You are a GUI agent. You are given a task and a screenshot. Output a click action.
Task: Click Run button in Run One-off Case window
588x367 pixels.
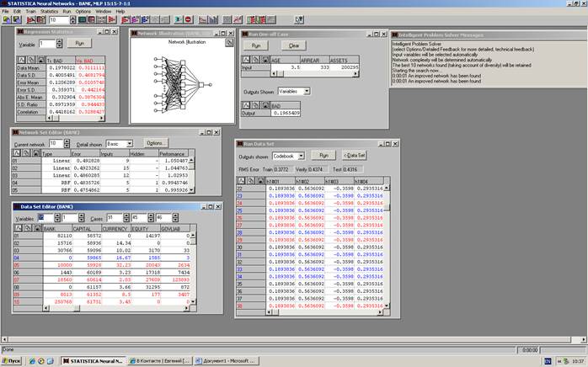[x=256, y=45]
